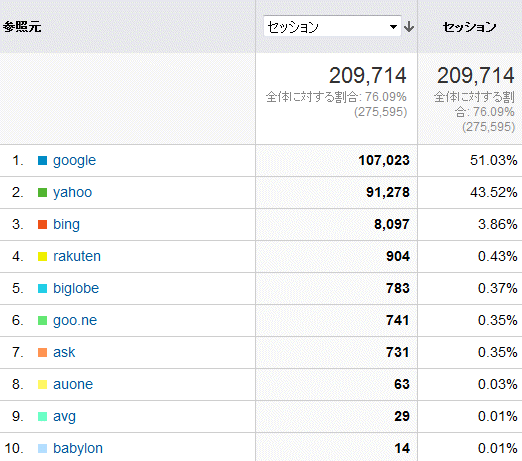Click the 0.03% share for auone
Viewport: 522px width, 461px height.
498,385
